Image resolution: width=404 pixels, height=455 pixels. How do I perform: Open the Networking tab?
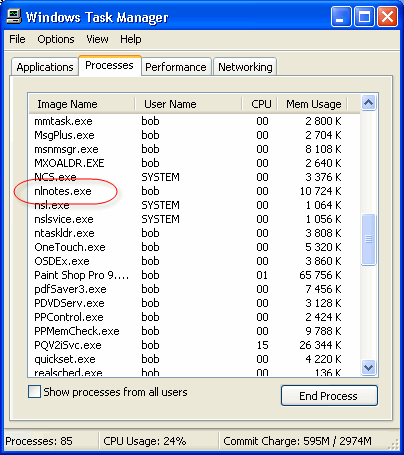(245, 67)
